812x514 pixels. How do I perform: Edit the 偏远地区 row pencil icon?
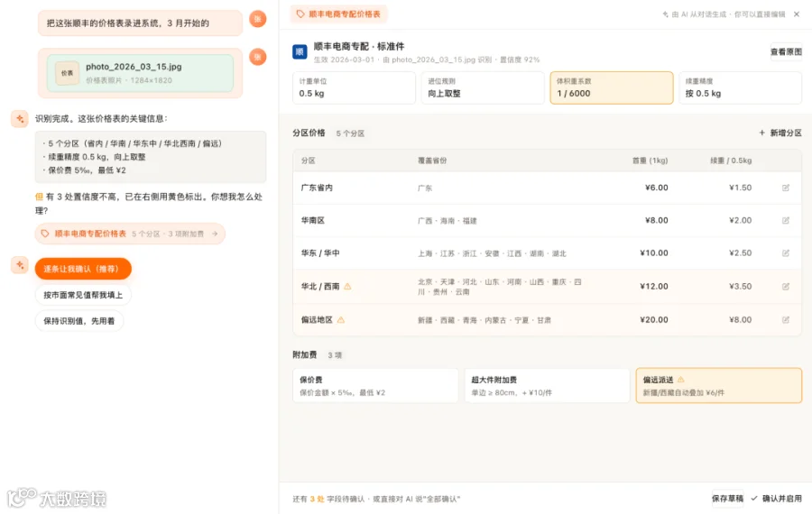pyautogui.click(x=786, y=320)
